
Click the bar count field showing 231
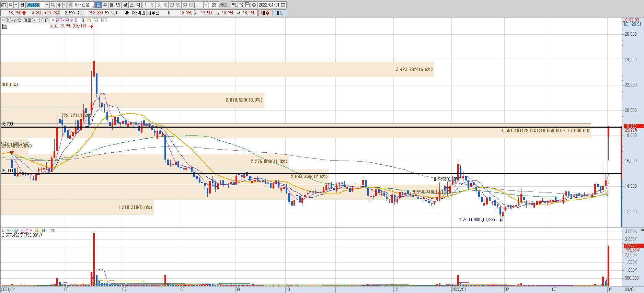click(x=214, y=5)
